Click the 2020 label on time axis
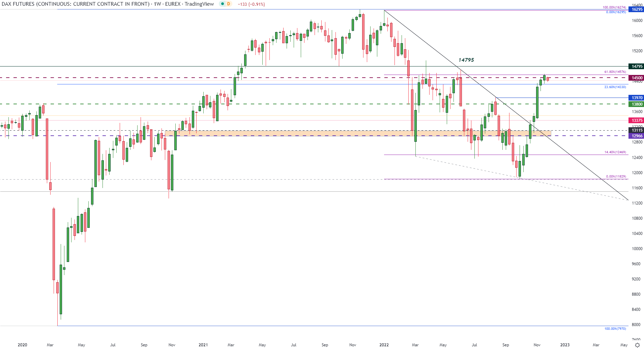Viewport: 644px width, 348px height. [x=22, y=345]
